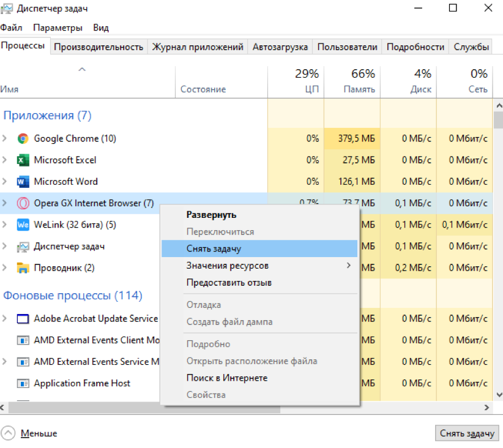The height and width of the screenshot is (448, 503).
Task: Select the Microsoft Word process name
Action: [65, 182]
